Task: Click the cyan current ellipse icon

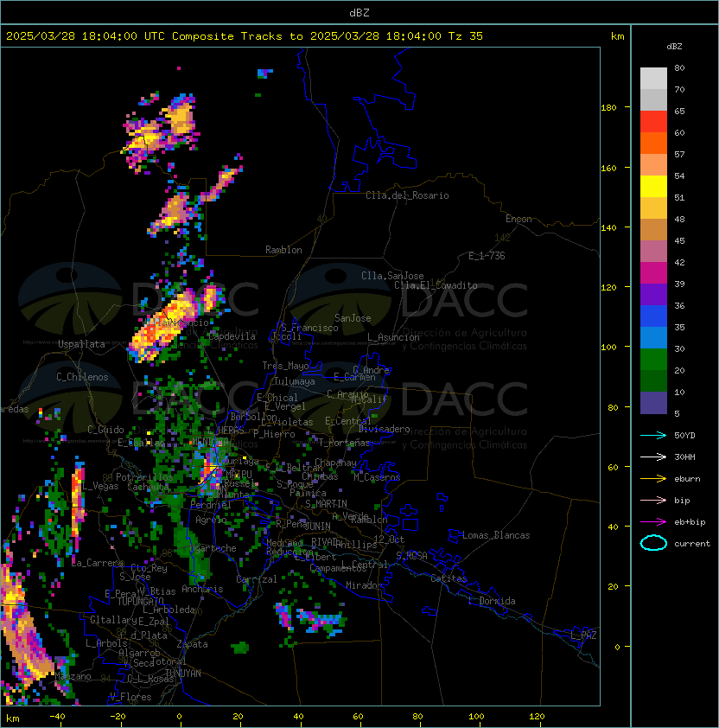Action: (x=653, y=543)
